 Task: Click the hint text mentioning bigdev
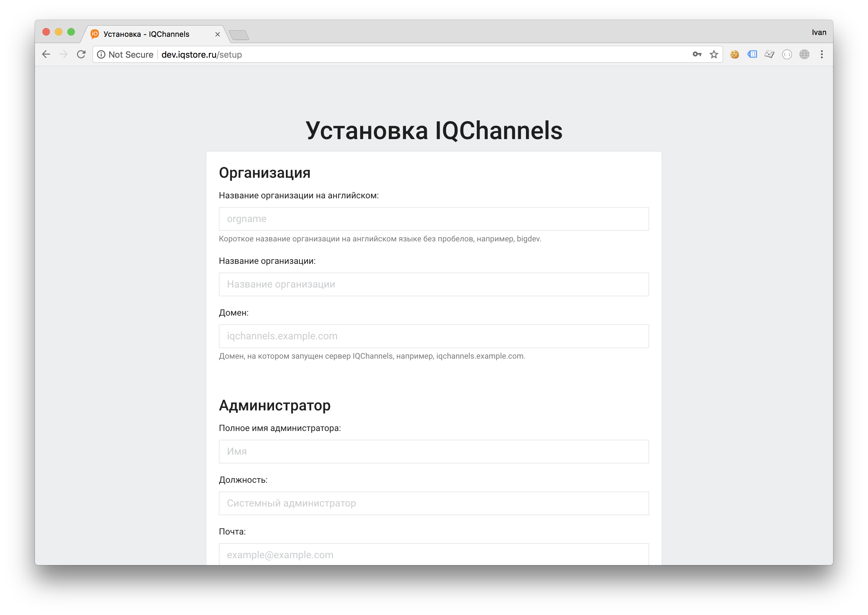[x=380, y=239]
